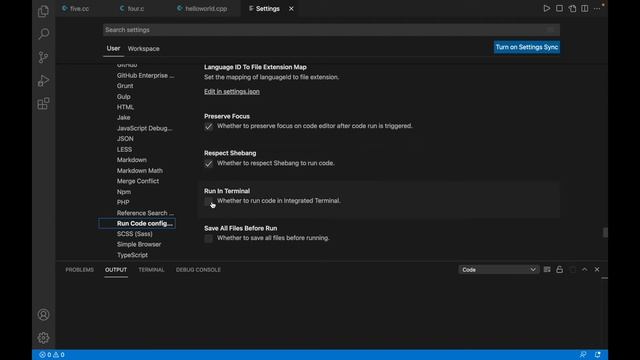Select the Workspace settings tab
The width and height of the screenshot is (640, 360).
[x=144, y=49]
